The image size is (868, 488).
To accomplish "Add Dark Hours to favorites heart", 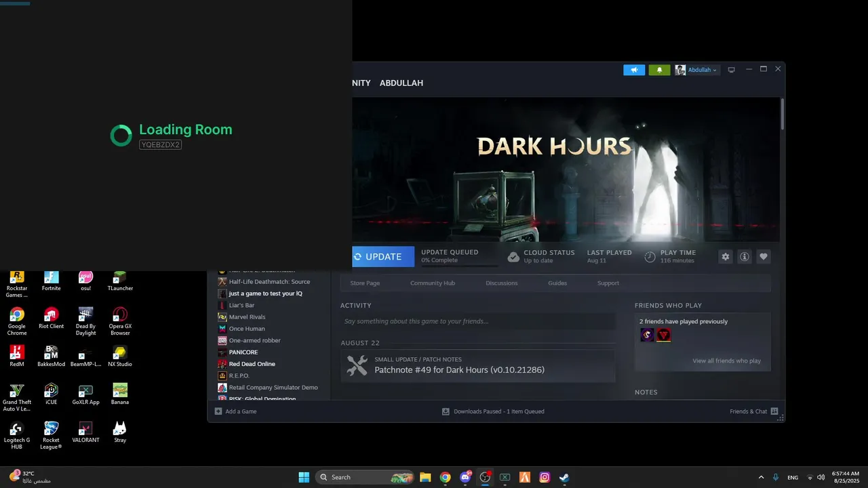I will tap(764, 257).
